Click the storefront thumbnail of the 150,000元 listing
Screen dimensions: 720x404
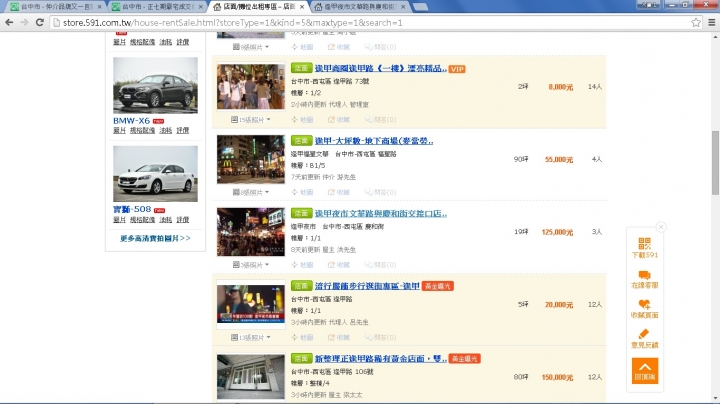(251, 376)
